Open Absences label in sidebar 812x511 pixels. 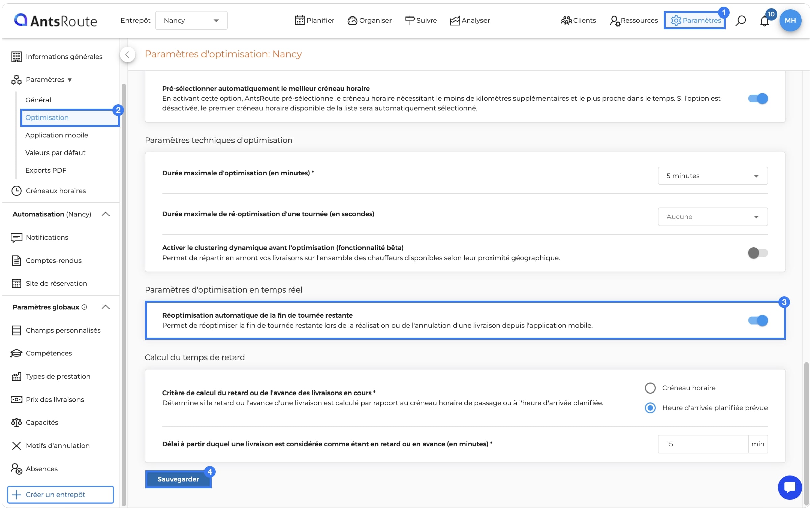point(42,469)
